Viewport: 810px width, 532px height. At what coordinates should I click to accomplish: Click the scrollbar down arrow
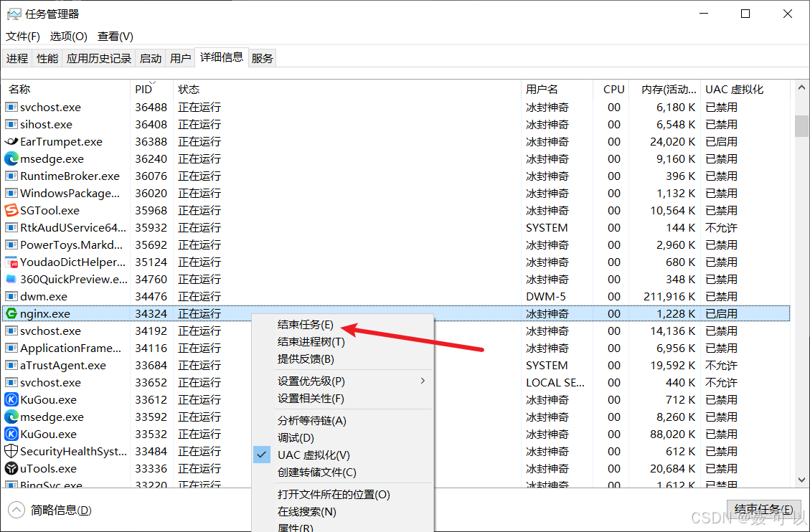coord(801,480)
